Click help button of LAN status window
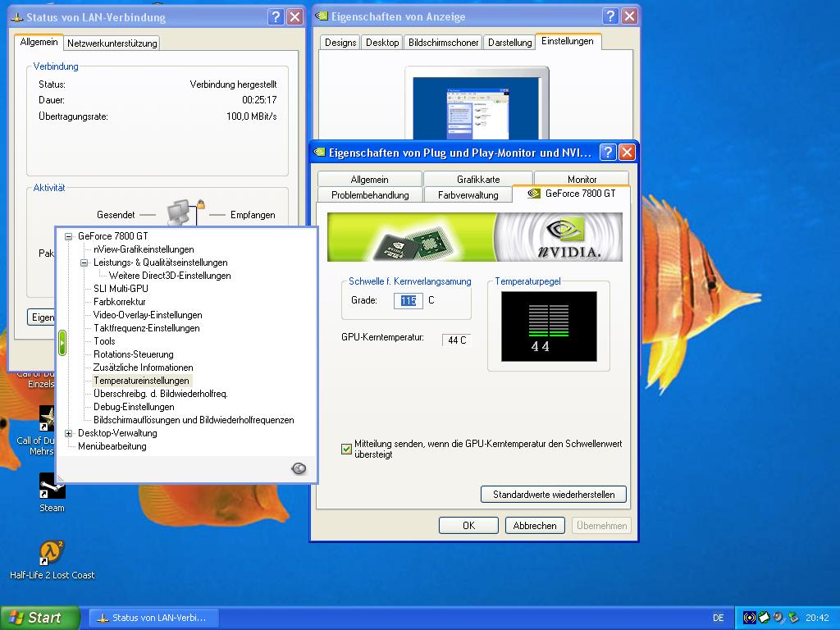 (x=276, y=16)
